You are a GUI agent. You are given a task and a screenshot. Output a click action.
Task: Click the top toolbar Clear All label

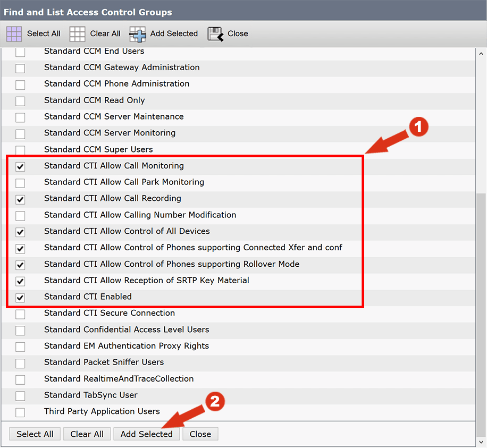pyautogui.click(x=105, y=33)
